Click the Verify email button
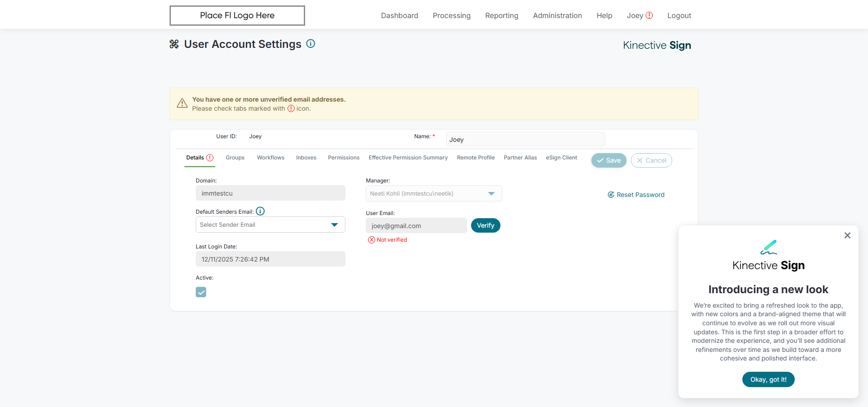This screenshot has width=868, height=407. tap(486, 225)
